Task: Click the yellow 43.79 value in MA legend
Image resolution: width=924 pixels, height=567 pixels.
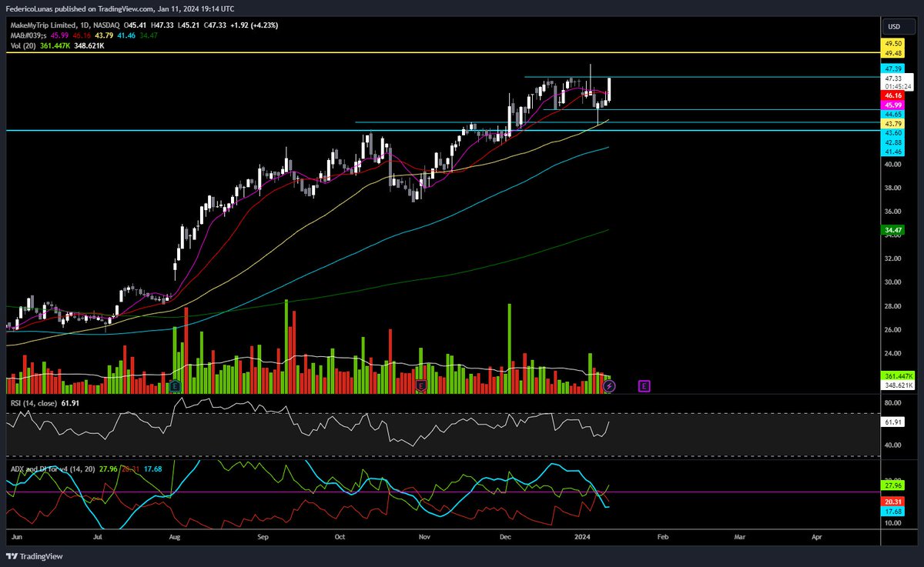Action: [103, 36]
